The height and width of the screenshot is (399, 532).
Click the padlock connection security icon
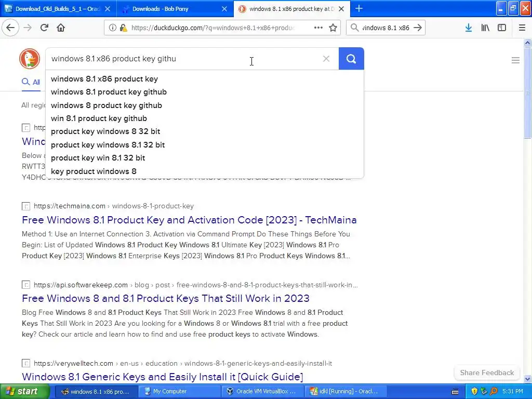(x=123, y=28)
